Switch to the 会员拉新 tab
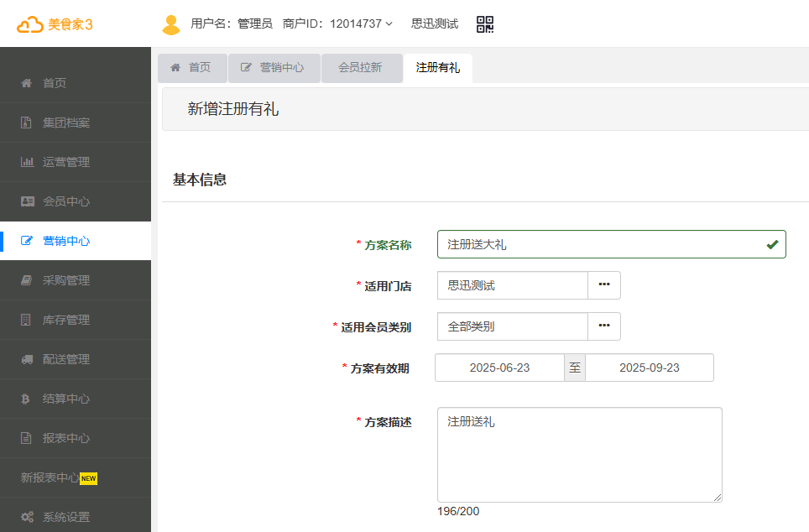The width and height of the screenshot is (809, 532). click(362, 68)
